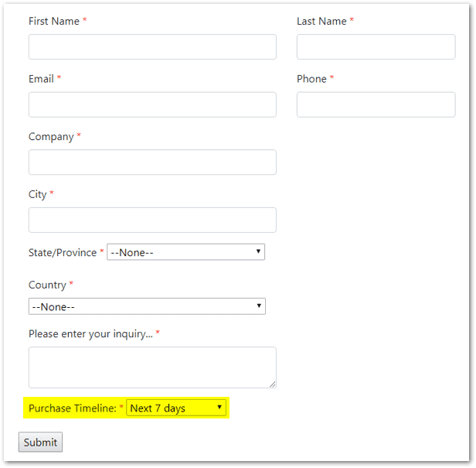
Task: Click the First Name label
Action: point(53,21)
